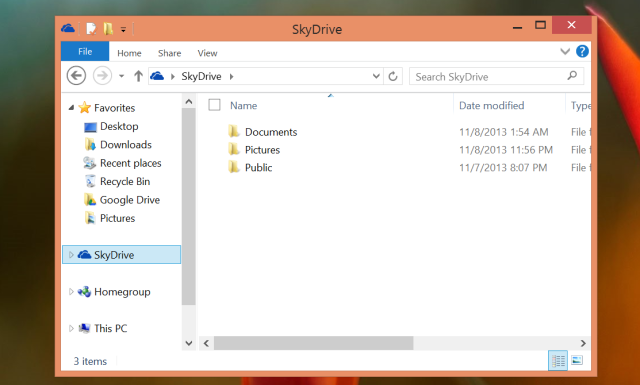Click the 3 items status text
Image resolution: width=640 pixels, height=385 pixels.
coord(90,361)
